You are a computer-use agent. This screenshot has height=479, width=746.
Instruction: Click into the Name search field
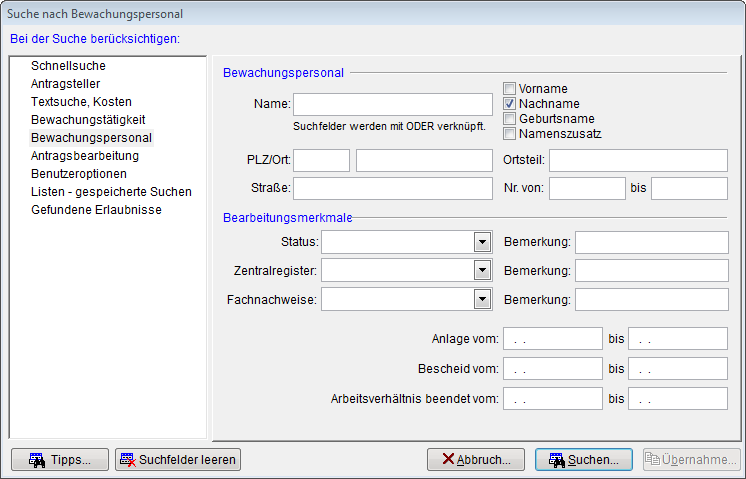point(393,104)
